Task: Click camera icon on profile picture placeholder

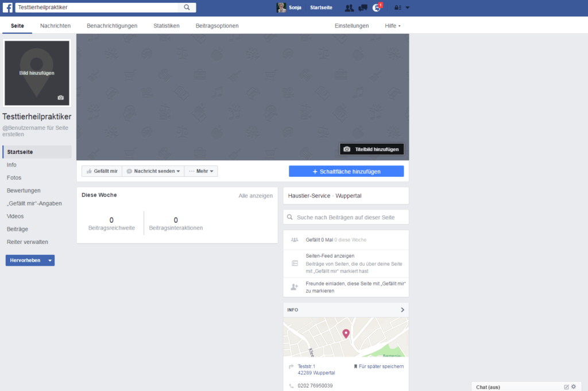Action: pos(61,98)
